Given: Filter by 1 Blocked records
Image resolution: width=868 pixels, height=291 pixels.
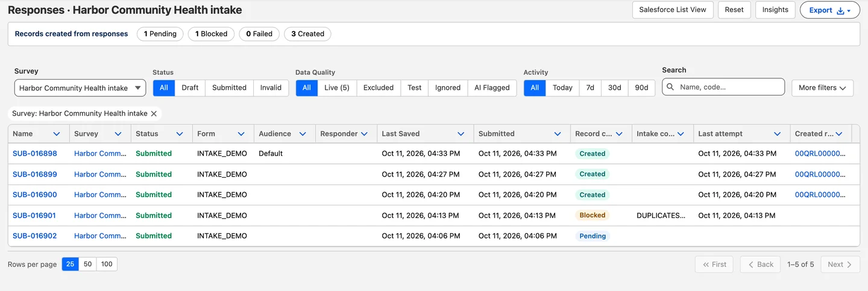Looking at the screenshot, I should click(211, 34).
